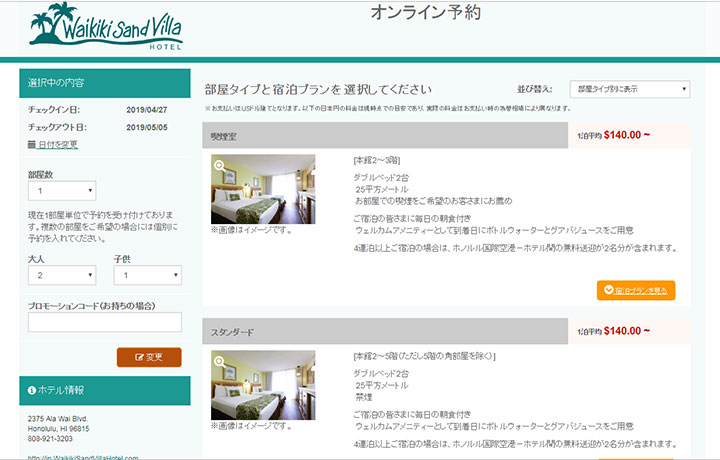Click the hotel phone number 808-921-3203
Viewport: 720px width, 460px height.
pos(50,439)
